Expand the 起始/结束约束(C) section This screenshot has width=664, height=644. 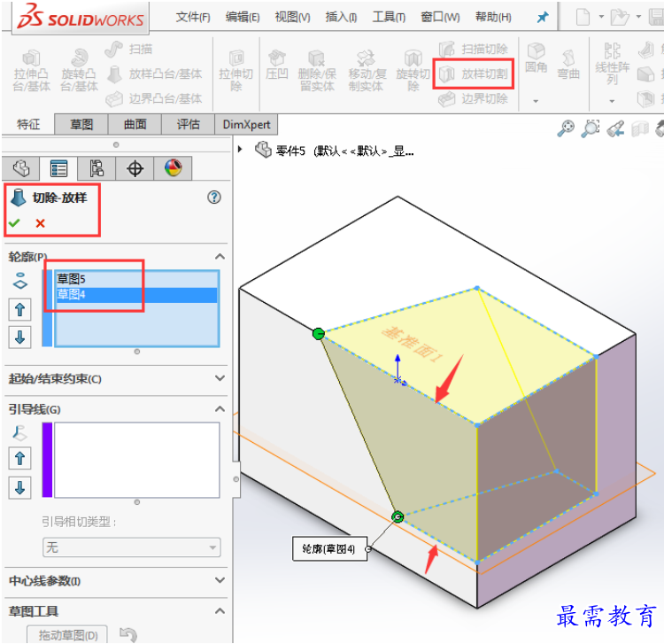[x=220, y=378]
